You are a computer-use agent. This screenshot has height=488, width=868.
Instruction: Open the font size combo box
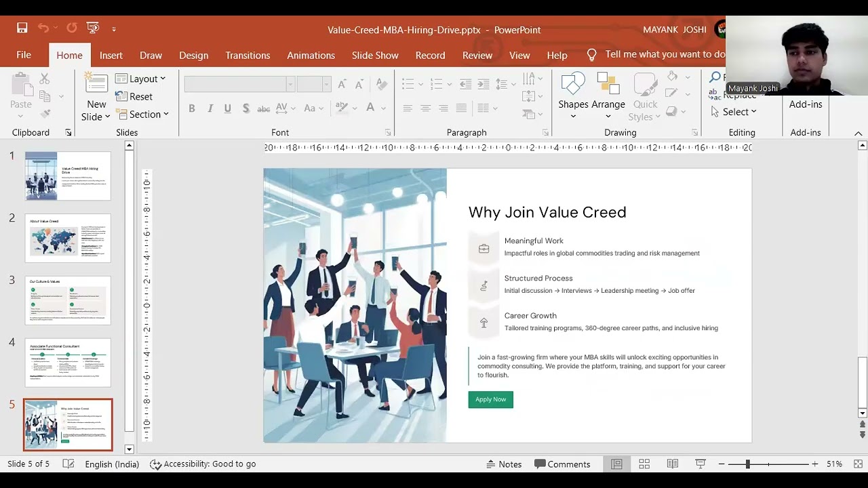click(x=313, y=84)
